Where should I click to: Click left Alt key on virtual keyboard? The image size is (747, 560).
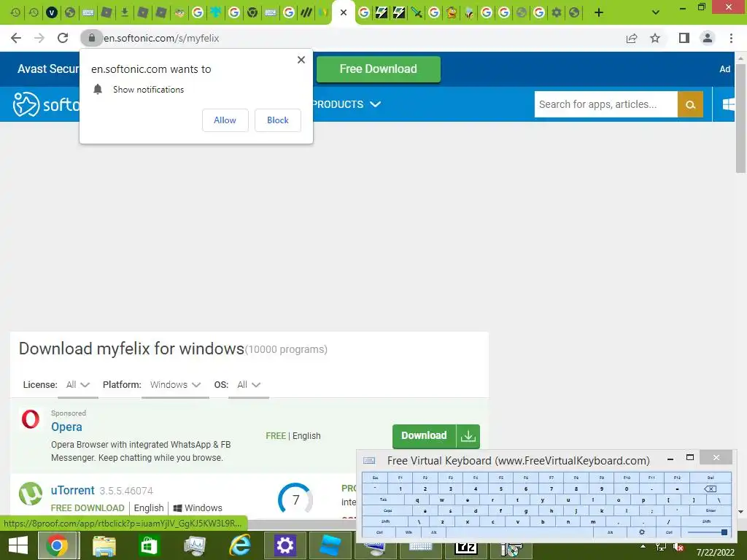pos(433,532)
